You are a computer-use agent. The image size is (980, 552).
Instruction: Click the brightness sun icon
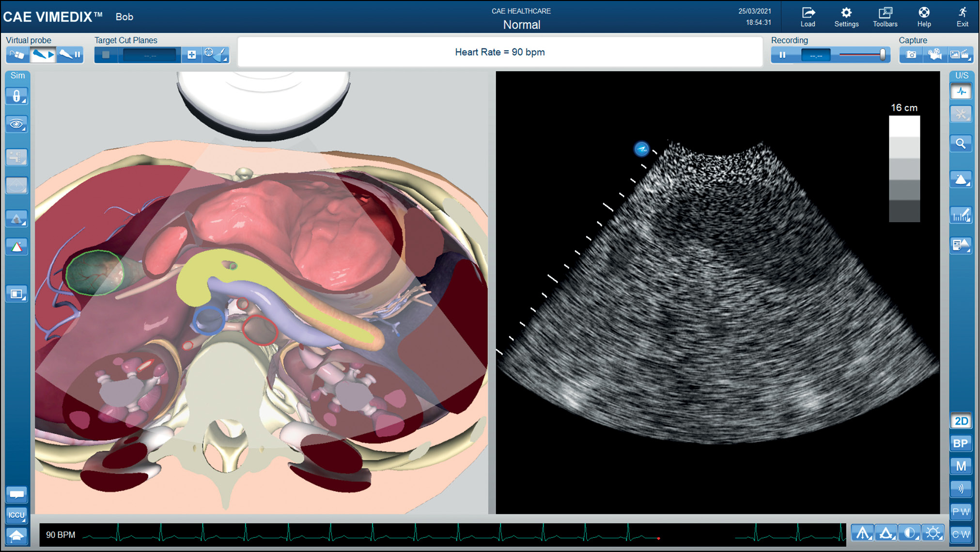coord(933,533)
